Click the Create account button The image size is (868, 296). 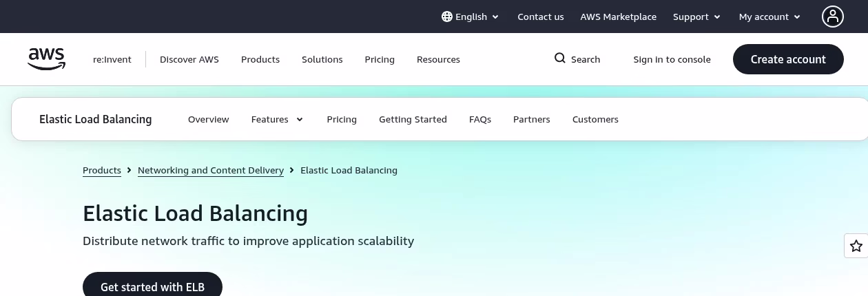788,59
